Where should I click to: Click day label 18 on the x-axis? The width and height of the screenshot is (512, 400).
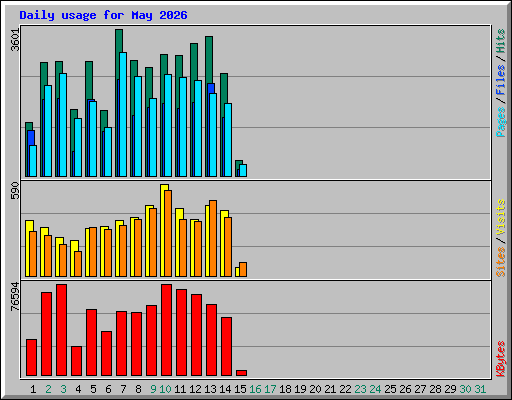click(285, 389)
